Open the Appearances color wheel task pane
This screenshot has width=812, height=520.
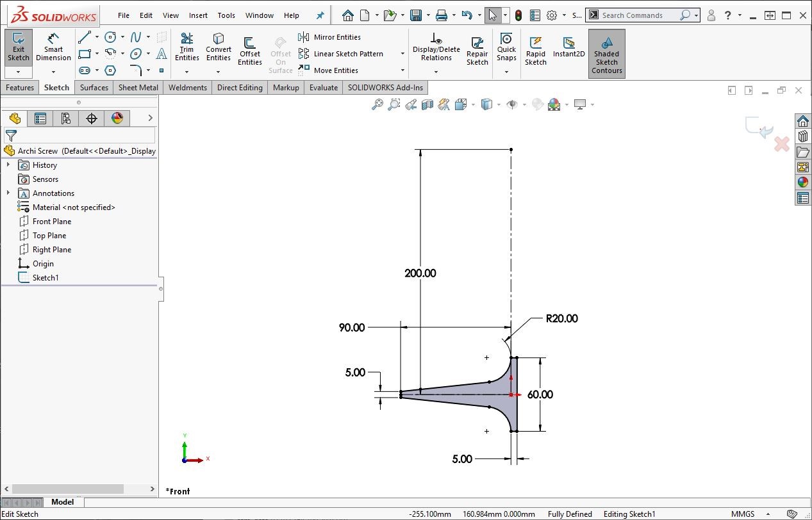pos(802,183)
